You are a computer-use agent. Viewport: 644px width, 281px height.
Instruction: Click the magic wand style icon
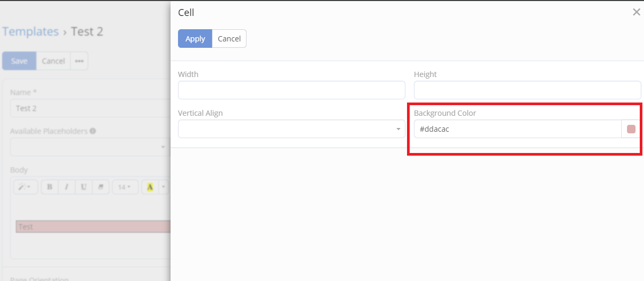pos(26,187)
